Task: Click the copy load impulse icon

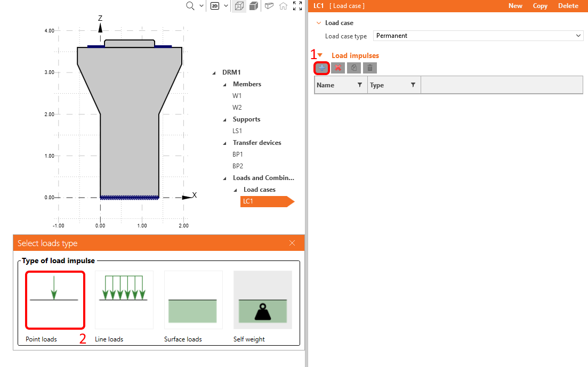Action: (x=353, y=68)
